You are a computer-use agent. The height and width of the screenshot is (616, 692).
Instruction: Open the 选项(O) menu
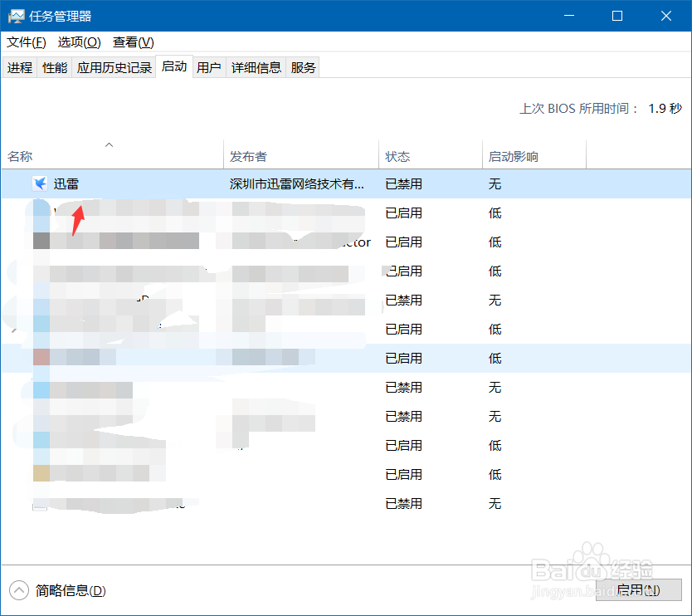tap(79, 42)
